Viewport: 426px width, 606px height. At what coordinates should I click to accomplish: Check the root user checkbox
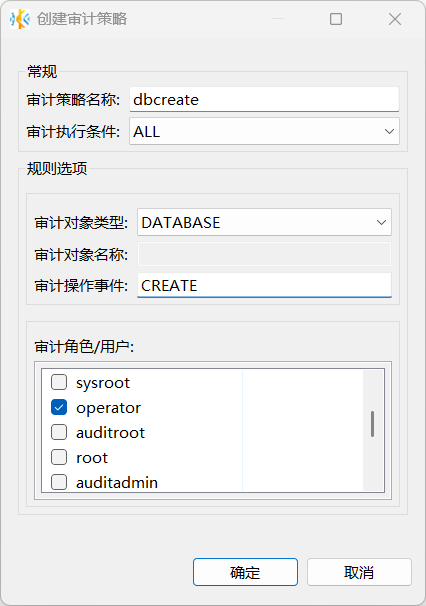coord(59,457)
